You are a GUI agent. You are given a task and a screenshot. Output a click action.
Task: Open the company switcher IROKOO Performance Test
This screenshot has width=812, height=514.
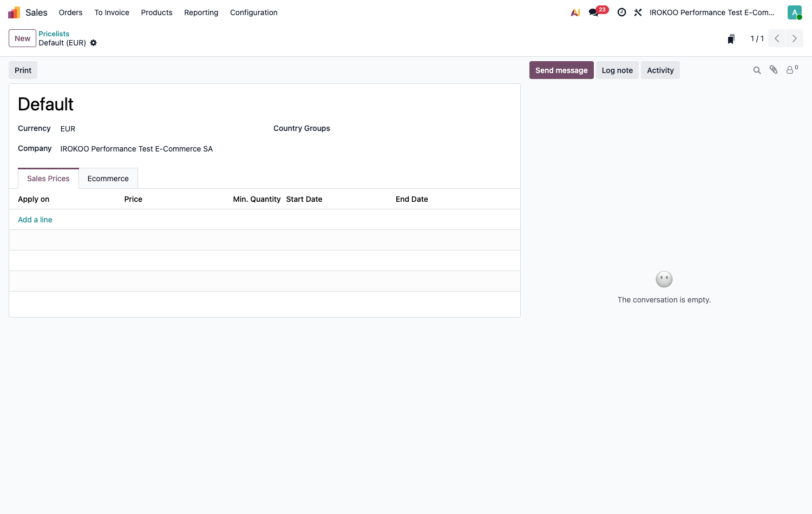coord(712,12)
